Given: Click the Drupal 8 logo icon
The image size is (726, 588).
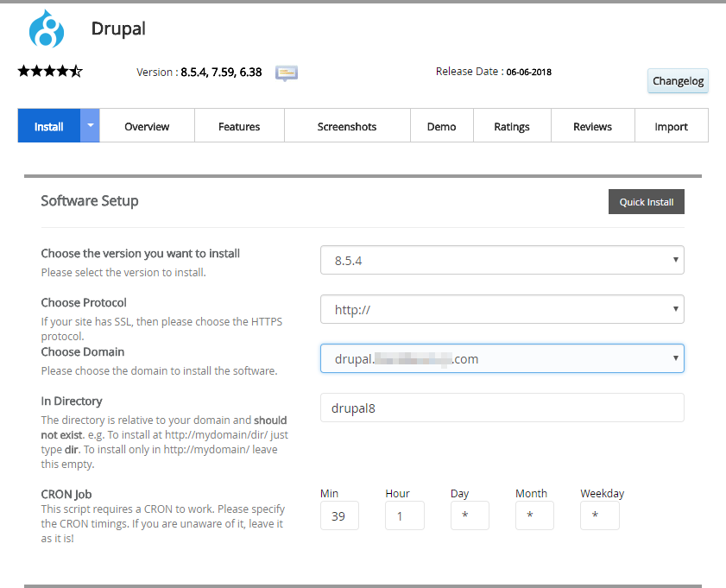Looking at the screenshot, I should point(47,28).
